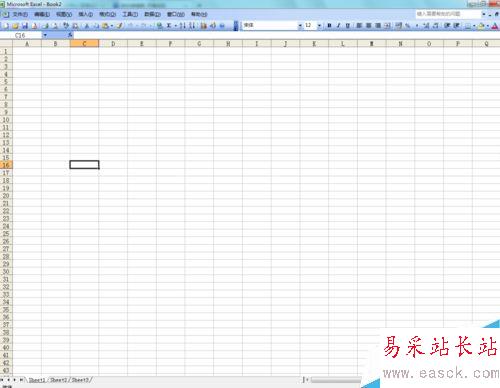Toggle Italic formatting
The image size is (500, 388).
point(339,26)
